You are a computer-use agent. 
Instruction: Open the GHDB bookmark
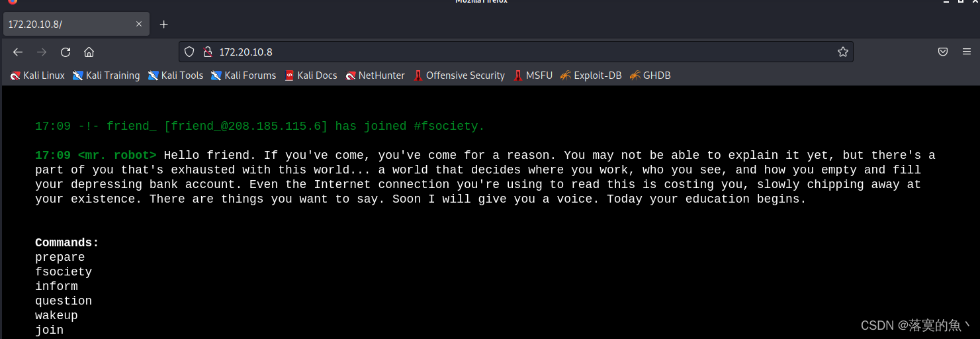(x=650, y=75)
